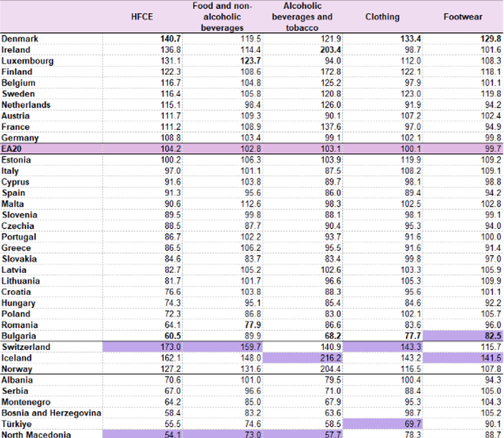Click the Food and non-alcoholic beverages header
This screenshot has width=504, height=438.
(222, 17)
